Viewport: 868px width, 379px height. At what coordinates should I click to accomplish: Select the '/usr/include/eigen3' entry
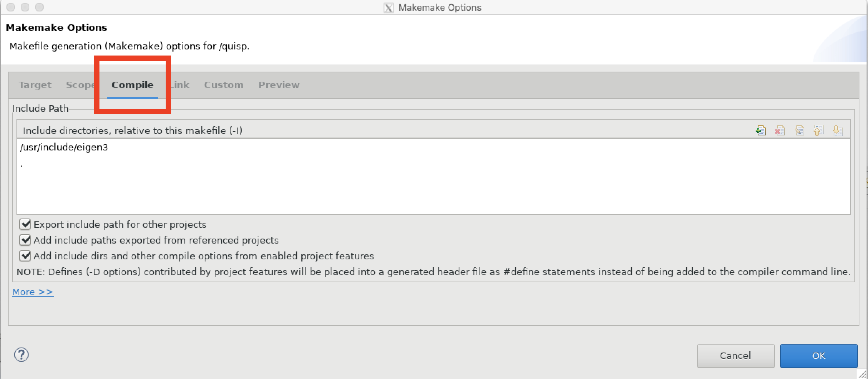click(x=64, y=147)
